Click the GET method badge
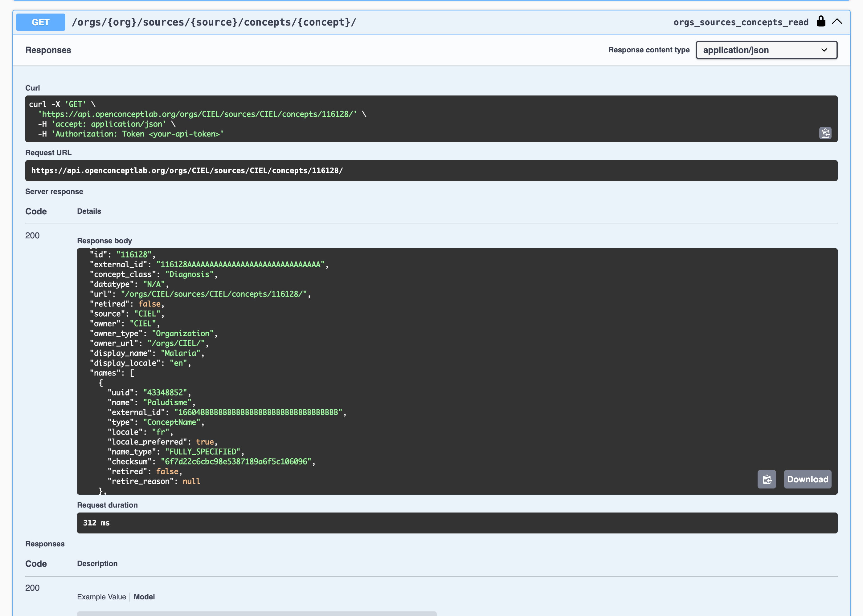The width and height of the screenshot is (863, 616). (41, 22)
